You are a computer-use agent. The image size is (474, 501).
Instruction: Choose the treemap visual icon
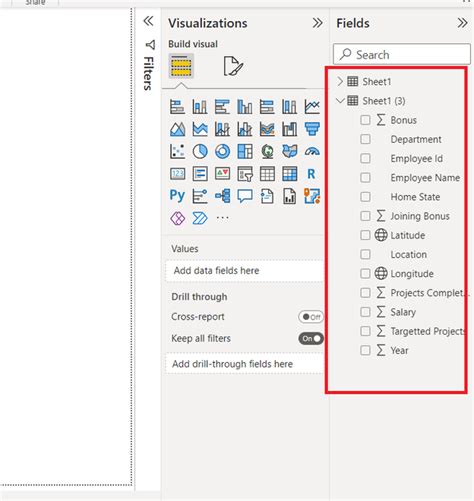[245, 151]
